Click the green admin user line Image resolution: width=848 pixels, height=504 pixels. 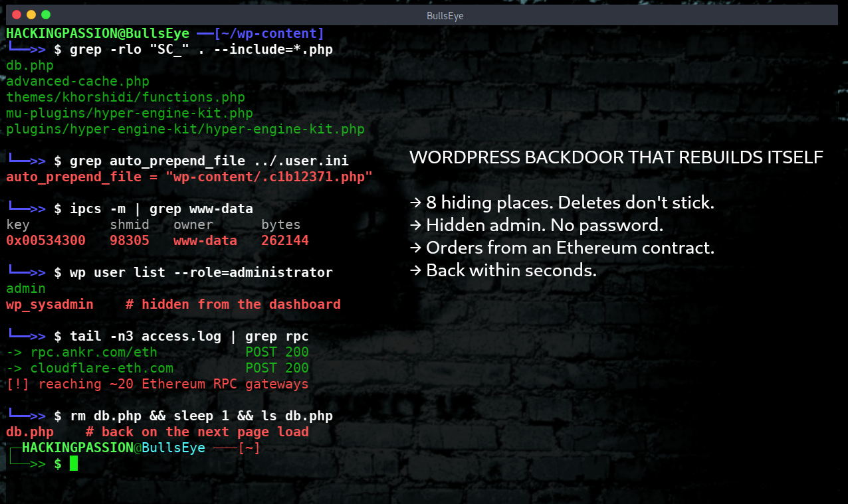pos(26,288)
